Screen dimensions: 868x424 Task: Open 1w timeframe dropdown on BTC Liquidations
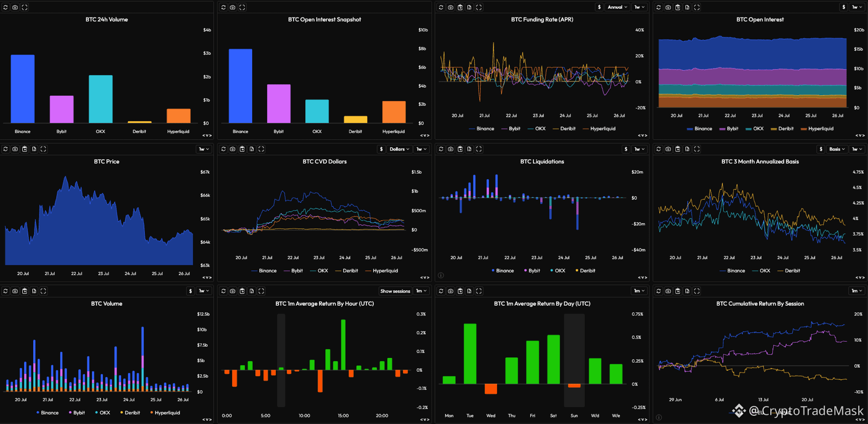click(x=639, y=149)
